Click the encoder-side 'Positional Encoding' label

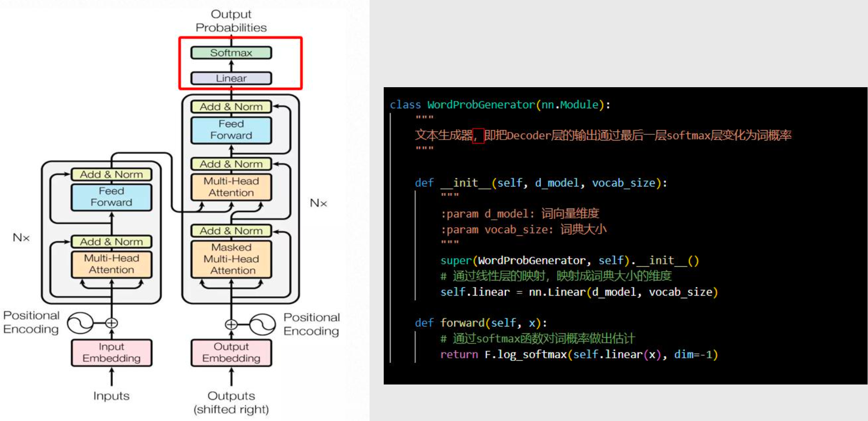tap(31, 322)
